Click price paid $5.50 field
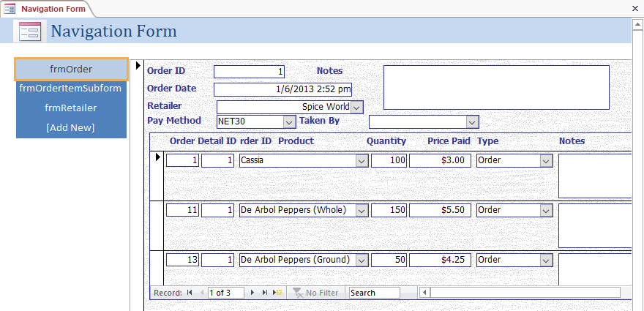 tap(441, 210)
